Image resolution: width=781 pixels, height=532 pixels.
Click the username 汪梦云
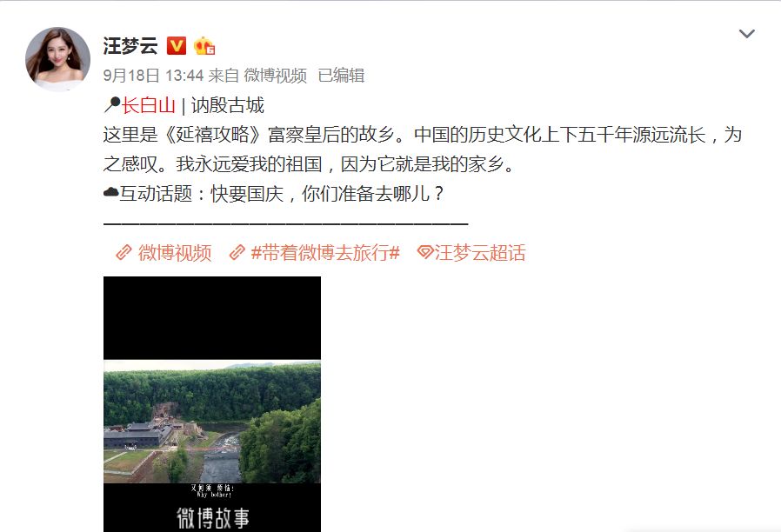[x=130, y=46]
